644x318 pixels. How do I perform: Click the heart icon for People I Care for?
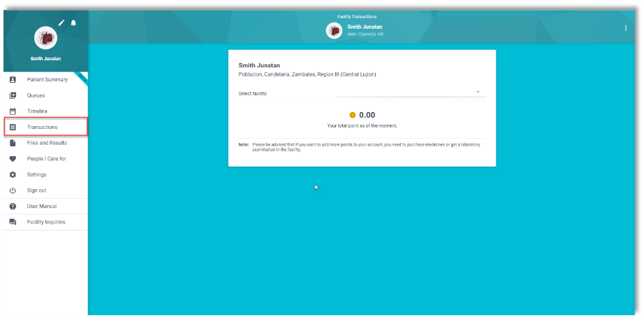pos(13,159)
